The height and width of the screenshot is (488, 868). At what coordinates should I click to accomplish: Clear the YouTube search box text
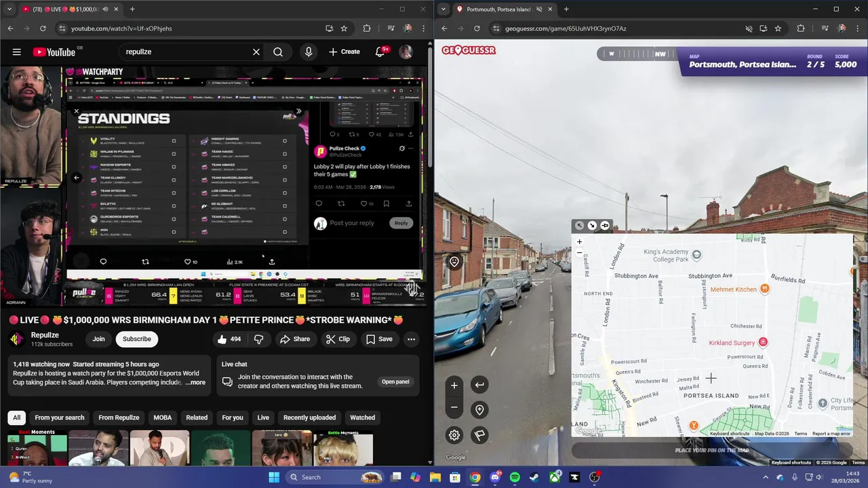[x=256, y=52]
